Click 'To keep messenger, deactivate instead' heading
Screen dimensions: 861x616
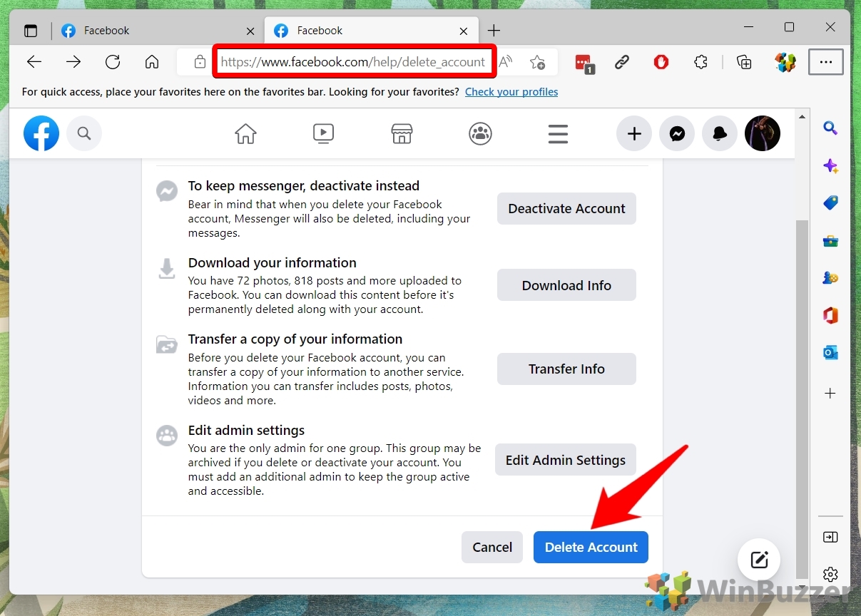coord(304,185)
